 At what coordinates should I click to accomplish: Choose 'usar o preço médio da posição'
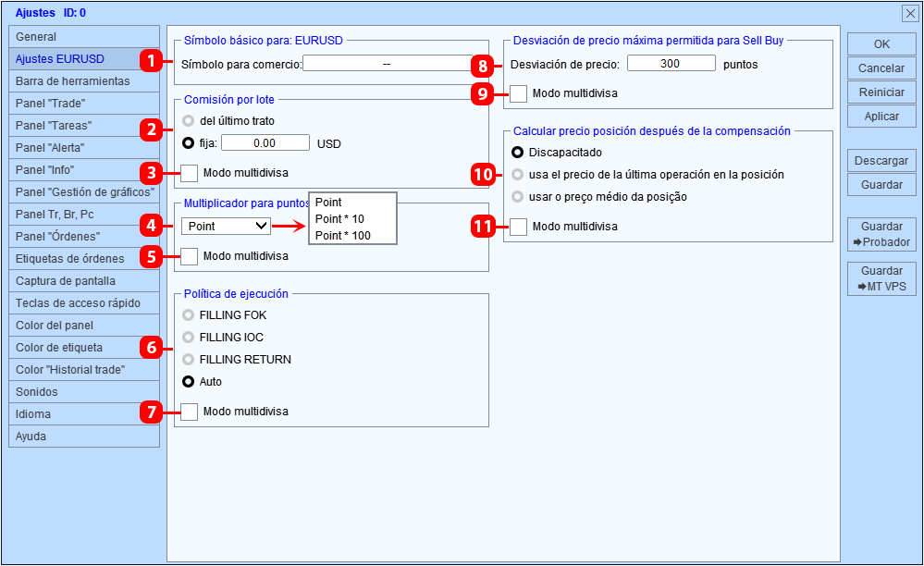(x=517, y=197)
